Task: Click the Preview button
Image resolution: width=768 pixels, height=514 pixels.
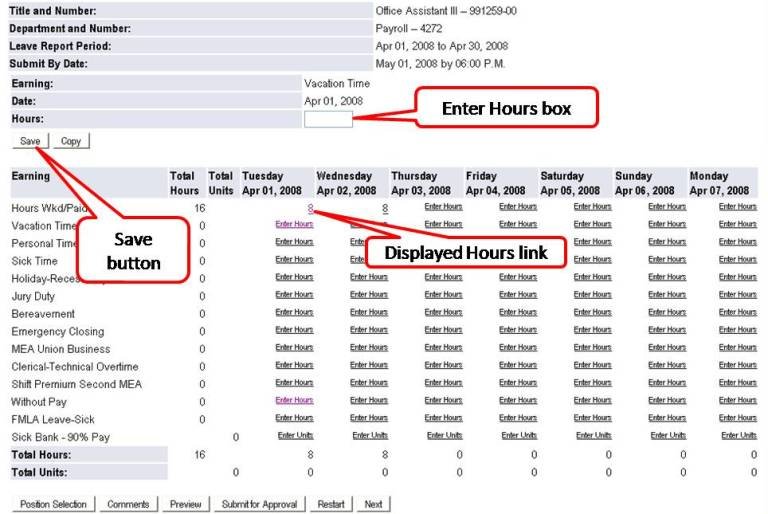Action: pos(185,504)
